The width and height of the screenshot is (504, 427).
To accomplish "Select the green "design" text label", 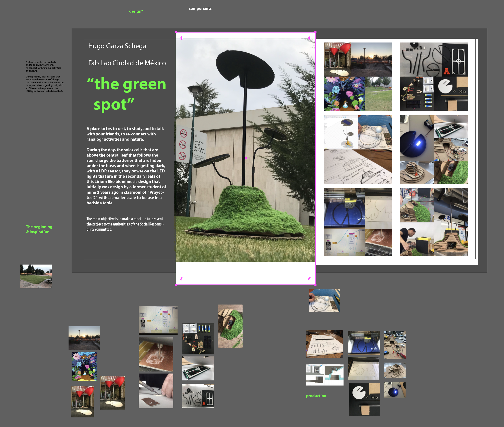I will [x=135, y=11].
